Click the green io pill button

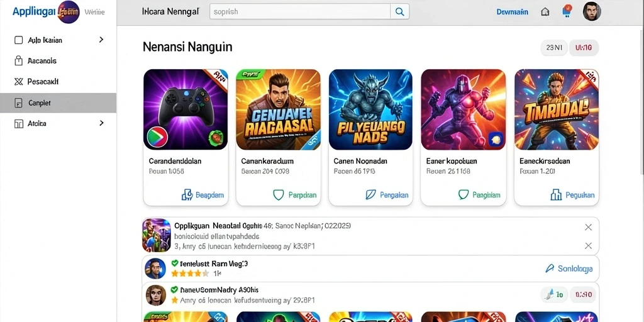[x=555, y=294]
